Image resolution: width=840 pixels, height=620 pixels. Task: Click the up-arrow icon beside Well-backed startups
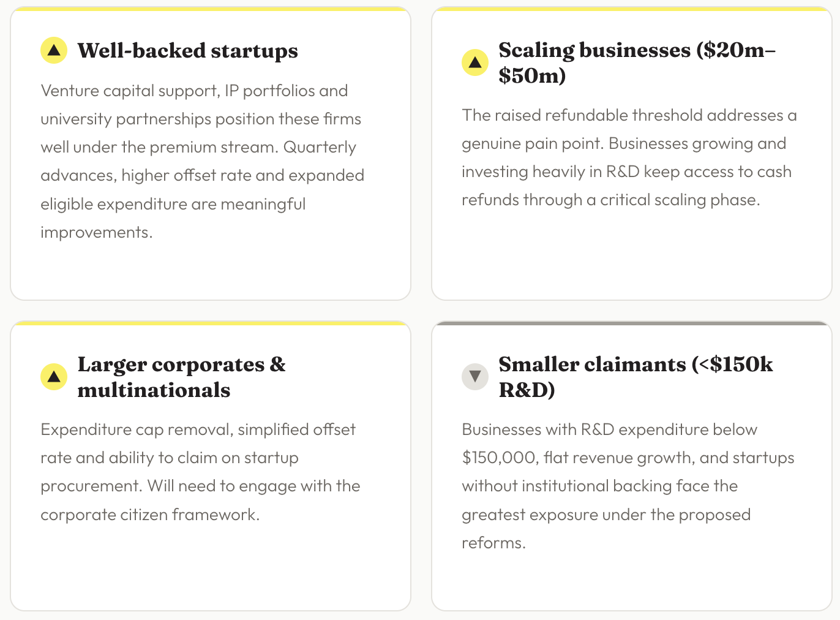tap(54, 50)
